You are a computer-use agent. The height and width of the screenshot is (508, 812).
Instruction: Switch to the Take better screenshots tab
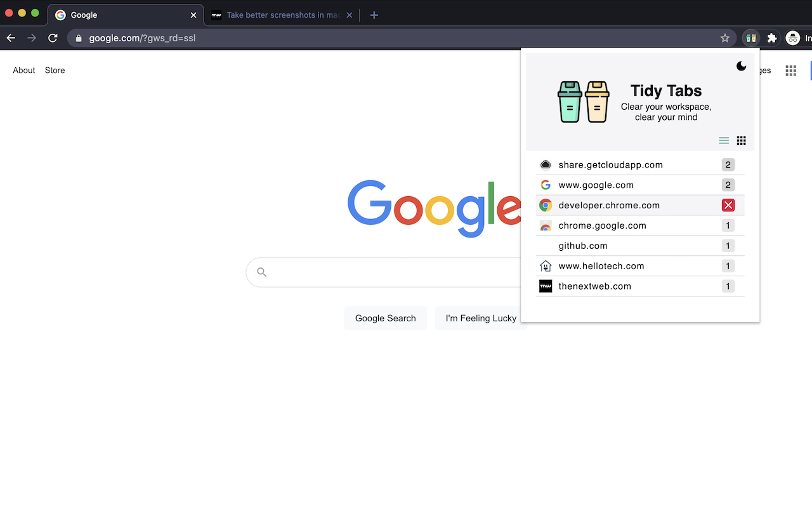tap(281, 15)
